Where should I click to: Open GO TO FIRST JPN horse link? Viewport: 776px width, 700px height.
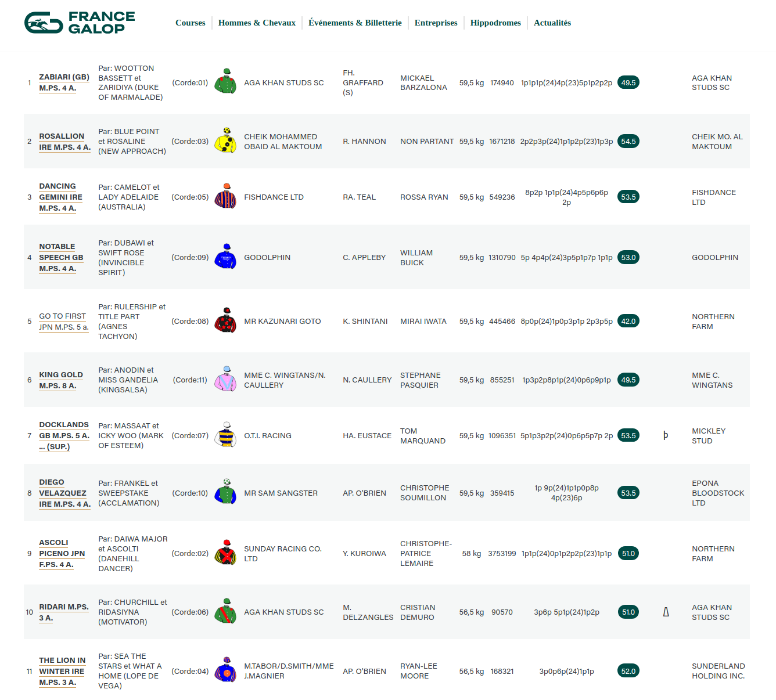[64, 322]
